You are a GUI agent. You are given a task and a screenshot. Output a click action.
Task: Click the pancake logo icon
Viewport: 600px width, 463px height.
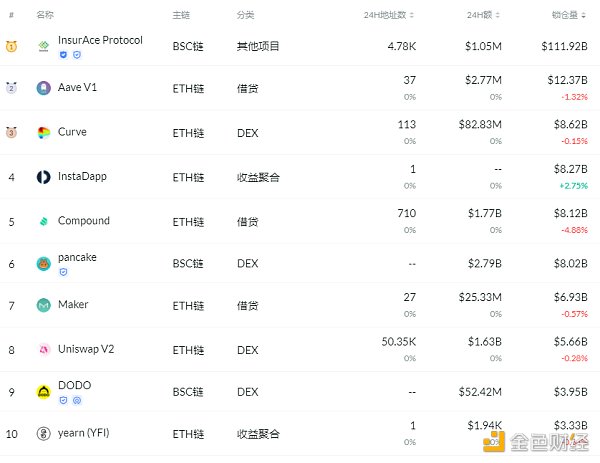pyautogui.click(x=44, y=264)
